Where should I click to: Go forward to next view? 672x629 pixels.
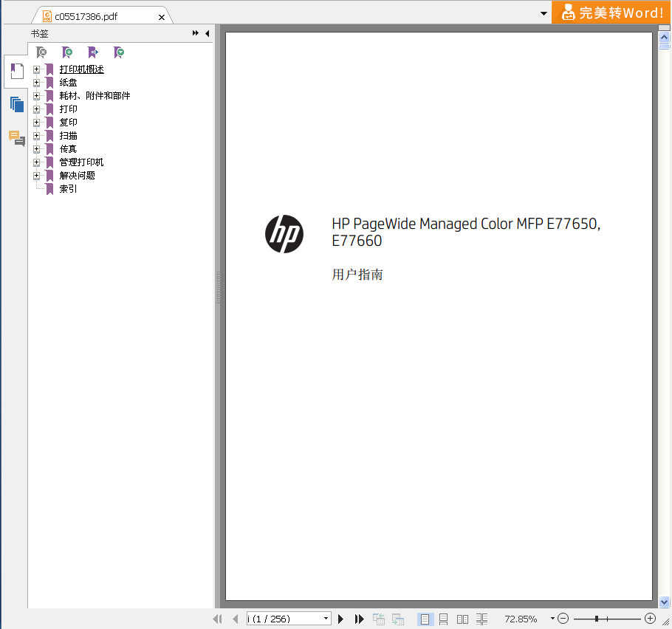(398, 619)
